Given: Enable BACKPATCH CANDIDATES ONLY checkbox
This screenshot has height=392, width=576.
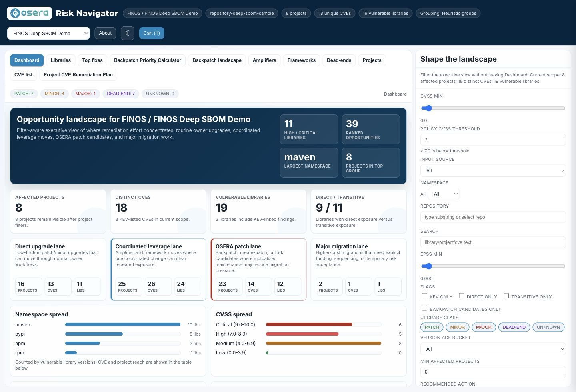Looking at the screenshot, I should pos(425,308).
